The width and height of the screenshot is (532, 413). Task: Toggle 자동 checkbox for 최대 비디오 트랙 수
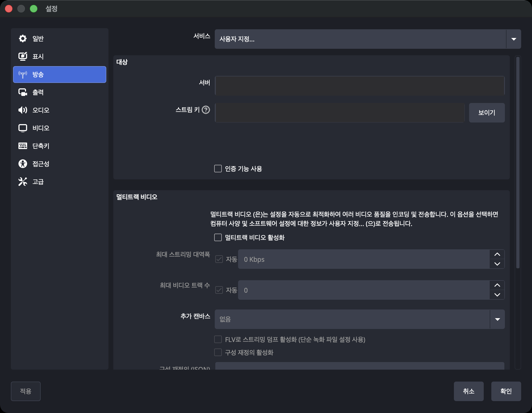click(x=219, y=290)
